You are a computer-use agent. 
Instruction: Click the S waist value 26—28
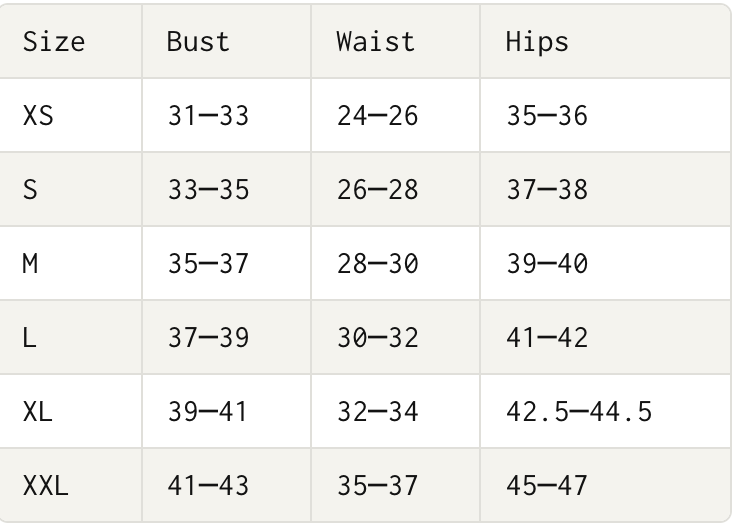point(378,190)
